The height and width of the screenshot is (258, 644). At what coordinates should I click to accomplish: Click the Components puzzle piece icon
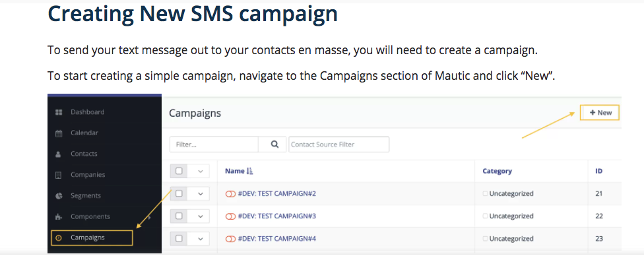coord(59,217)
